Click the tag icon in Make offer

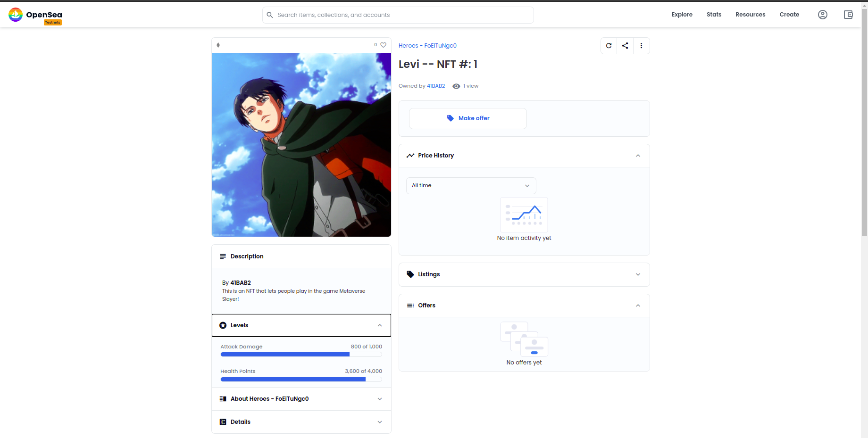(x=451, y=118)
